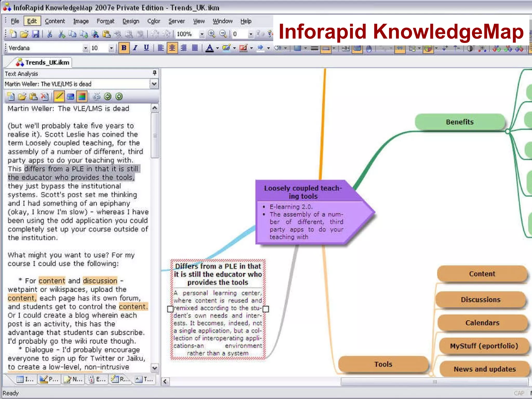
Task: Apply the fill color paint swatch
Action: tap(226, 48)
